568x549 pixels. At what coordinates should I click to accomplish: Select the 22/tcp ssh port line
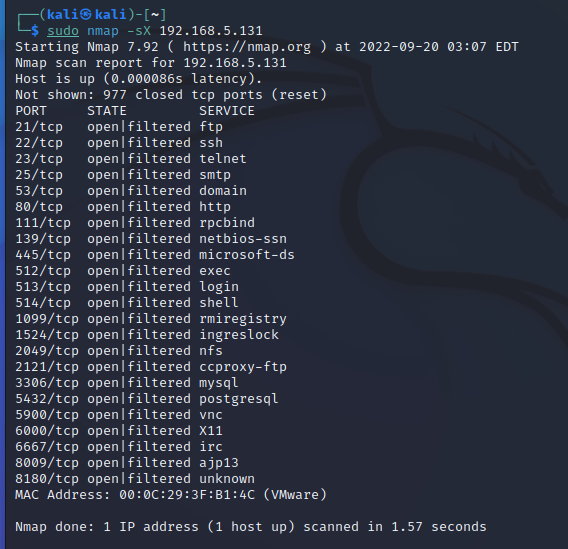pos(119,143)
